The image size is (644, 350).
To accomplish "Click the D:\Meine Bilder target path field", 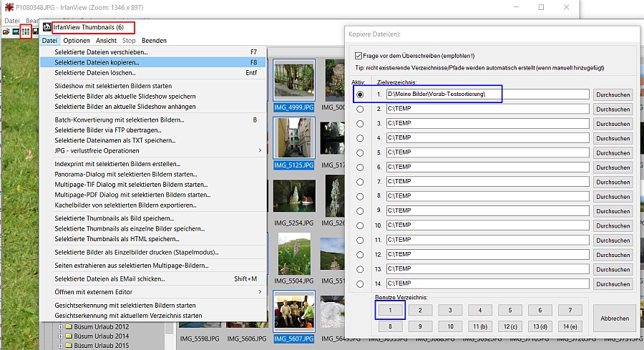I will coord(487,94).
